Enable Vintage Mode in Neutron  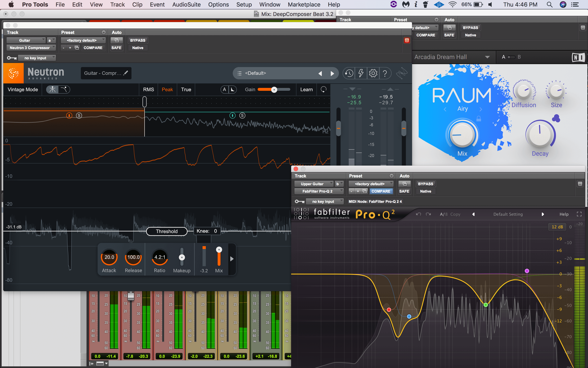pos(23,90)
